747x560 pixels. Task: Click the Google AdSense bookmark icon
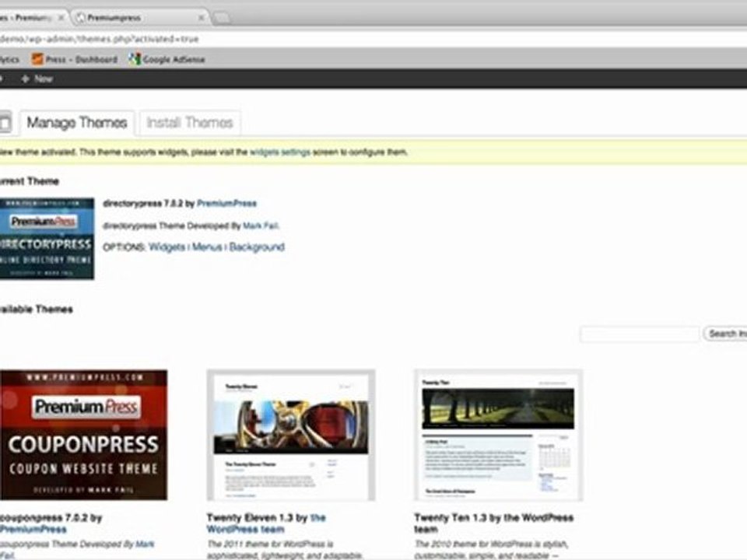pyautogui.click(x=135, y=60)
